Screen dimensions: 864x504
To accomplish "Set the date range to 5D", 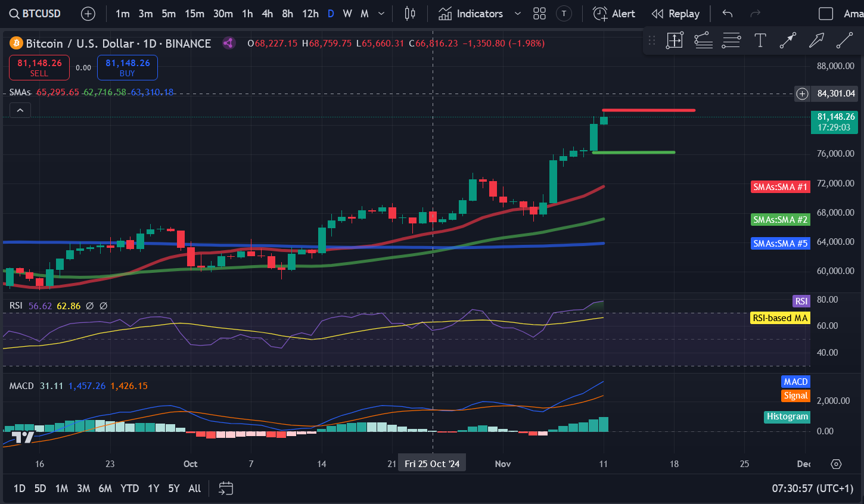I will [x=40, y=489].
